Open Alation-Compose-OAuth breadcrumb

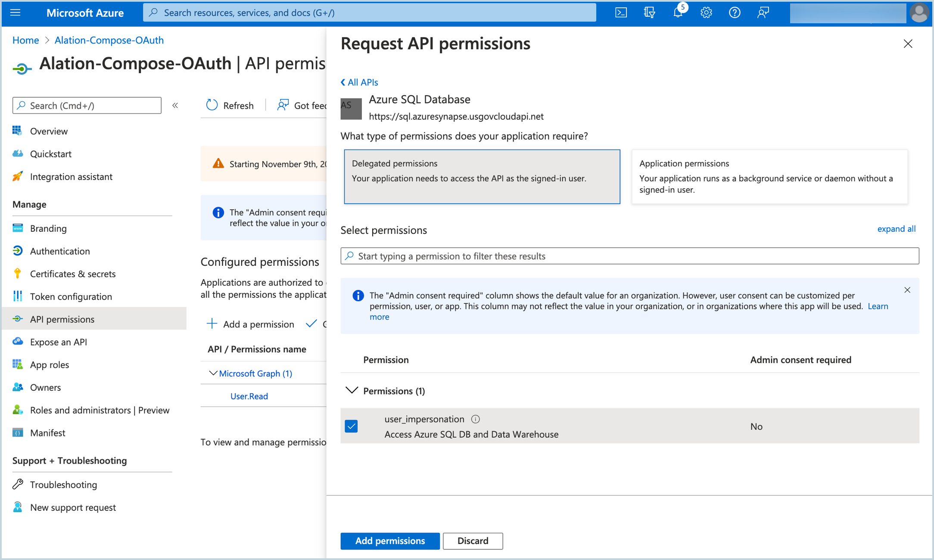(x=109, y=40)
